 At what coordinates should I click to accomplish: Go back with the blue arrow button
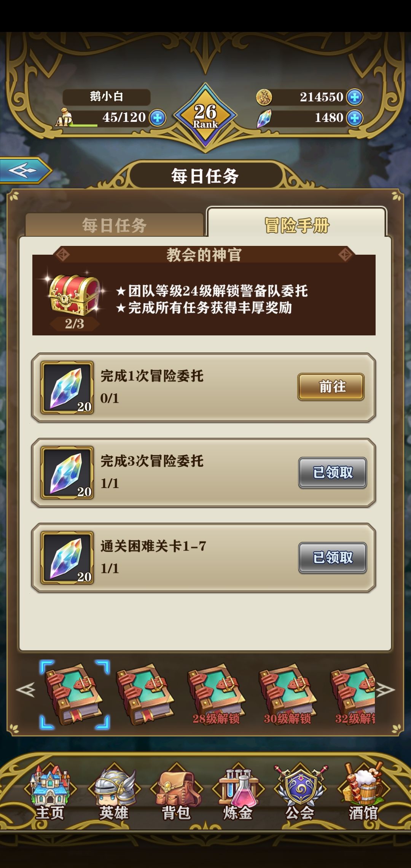pyautogui.click(x=24, y=170)
